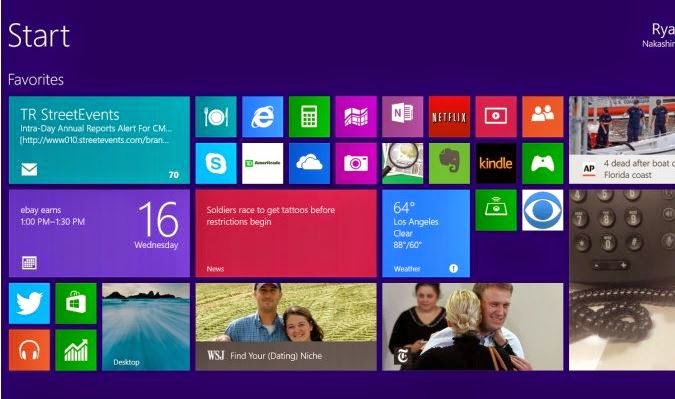The image size is (675, 399).
Task: Open the News tile about soldiers' tattoos
Action: point(286,233)
